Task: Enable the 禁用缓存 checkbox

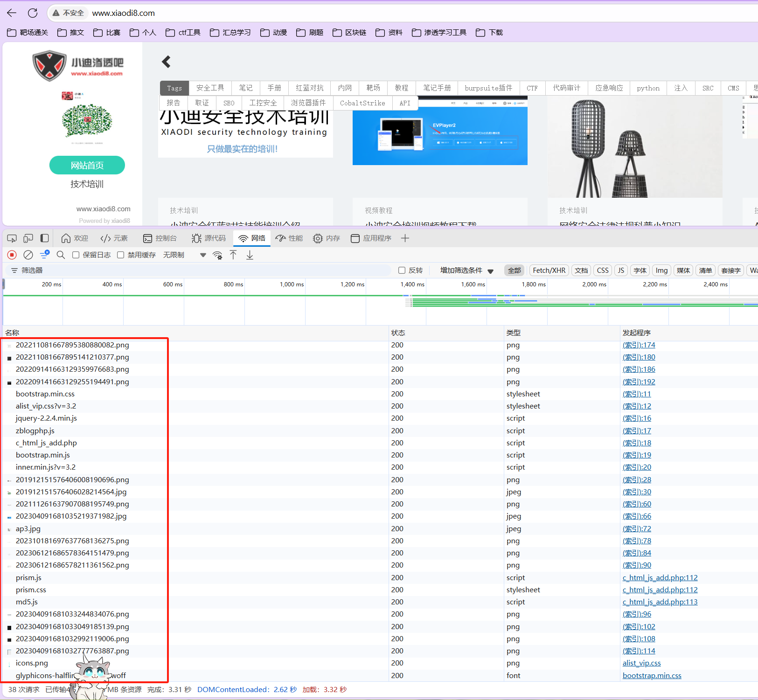Action: pos(120,255)
